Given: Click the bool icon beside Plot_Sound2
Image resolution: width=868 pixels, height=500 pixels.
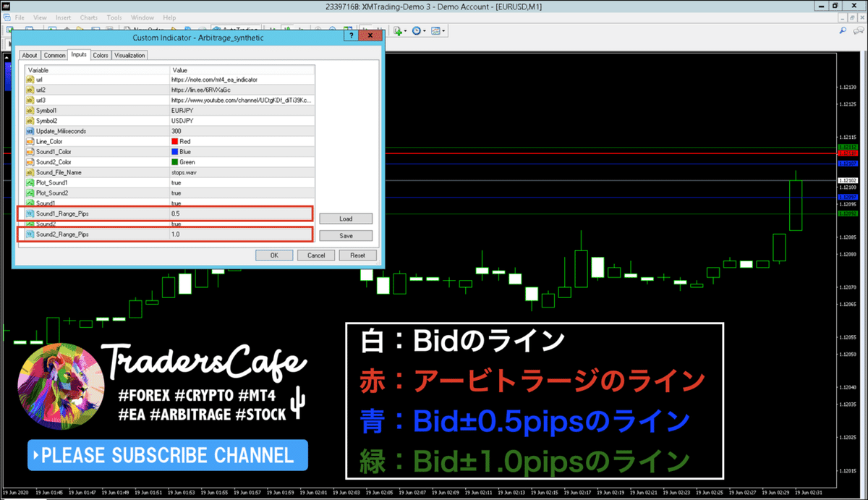Looking at the screenshot, I should pos(30,193).
